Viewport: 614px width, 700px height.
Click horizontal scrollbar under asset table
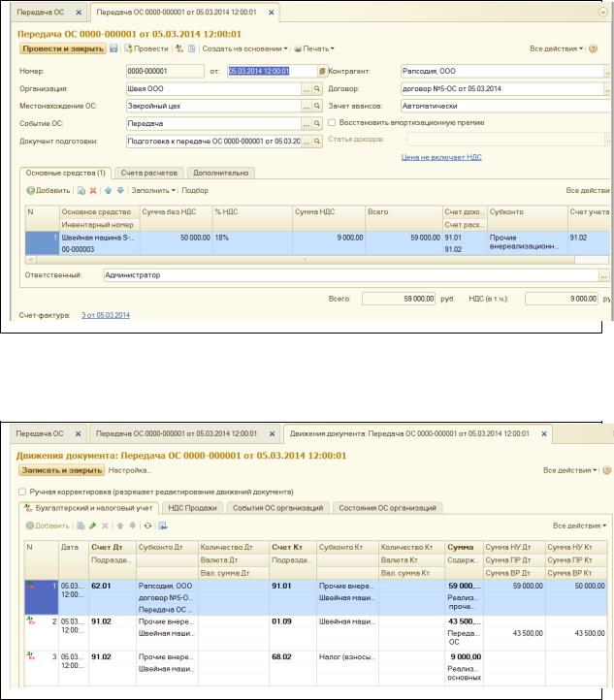click(x=306, y=260)
